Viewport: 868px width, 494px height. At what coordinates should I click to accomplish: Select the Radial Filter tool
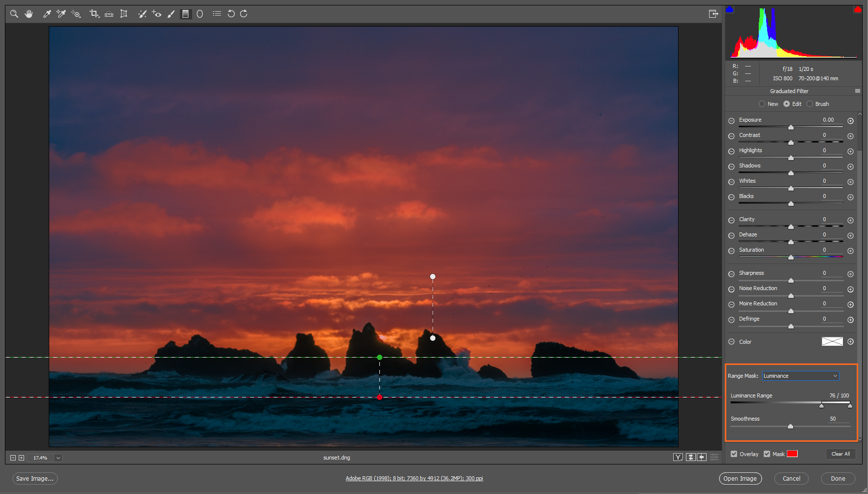point(200,14)
